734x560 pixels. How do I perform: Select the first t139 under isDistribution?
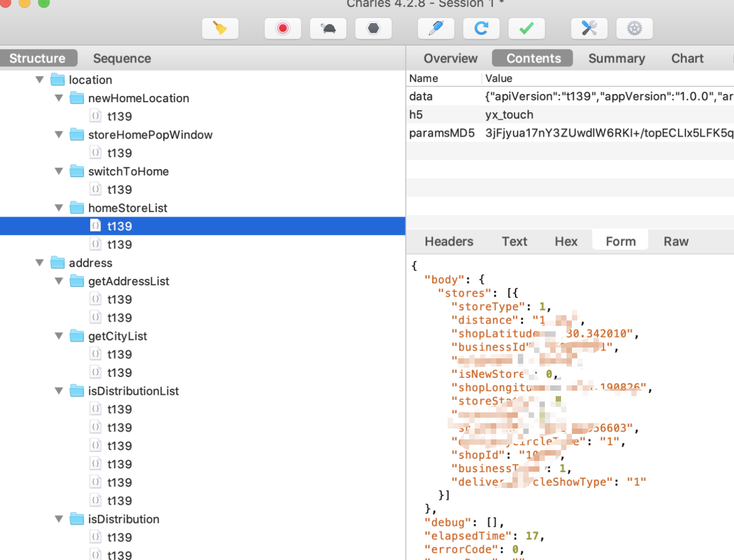coord(119,537)
